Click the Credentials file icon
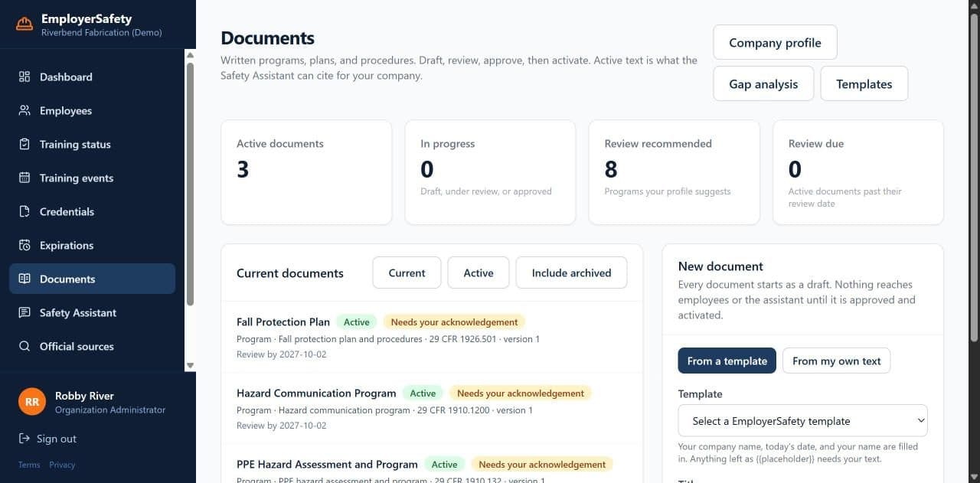This screenshot has width=980, height=483. tap(24, 211)
